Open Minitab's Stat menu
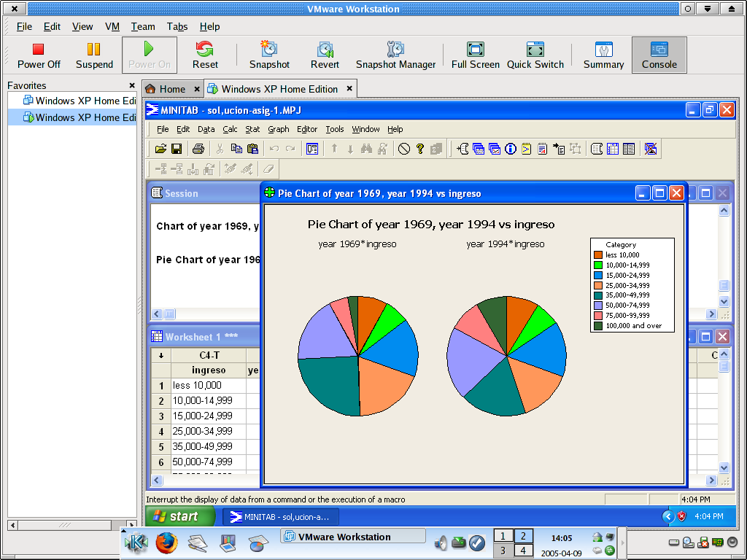The width and height of the screenshot is (747, 560). coord(252,129)
